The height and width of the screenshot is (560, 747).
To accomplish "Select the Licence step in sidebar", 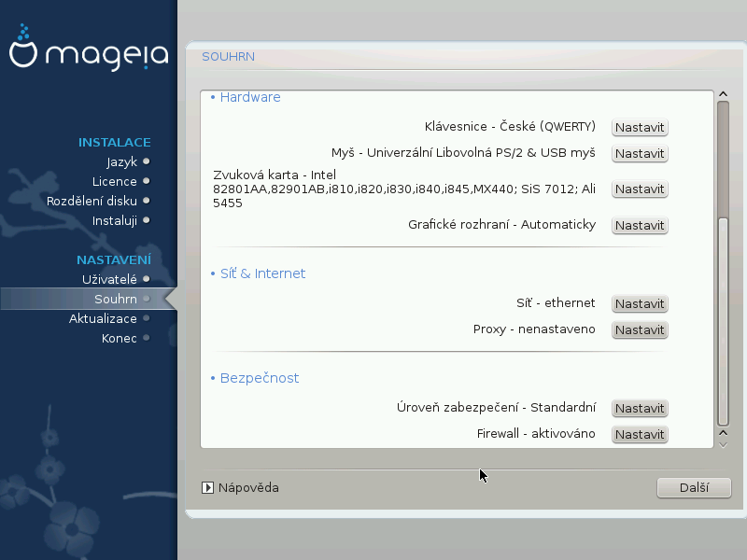I will point(114,181).
